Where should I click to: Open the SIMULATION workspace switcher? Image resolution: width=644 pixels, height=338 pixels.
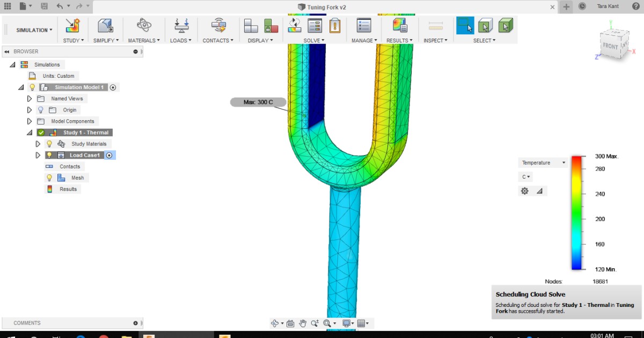coord(32,30)
